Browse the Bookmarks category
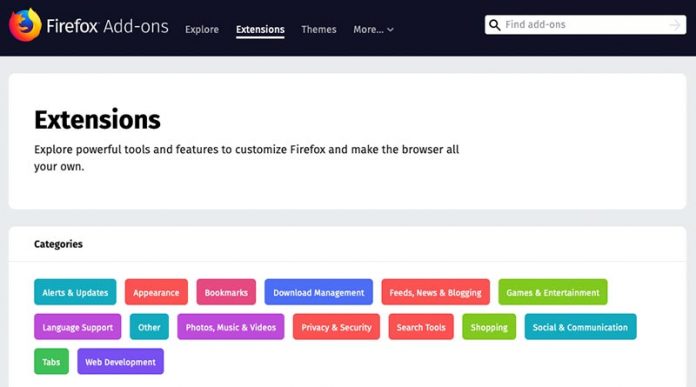 pyautogui.click(x=226, y=292)
